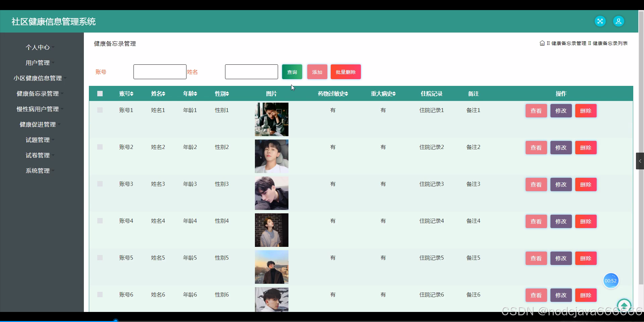
Task: Sort by 年龄 column arrows
Action: click(x=195, y=94)
